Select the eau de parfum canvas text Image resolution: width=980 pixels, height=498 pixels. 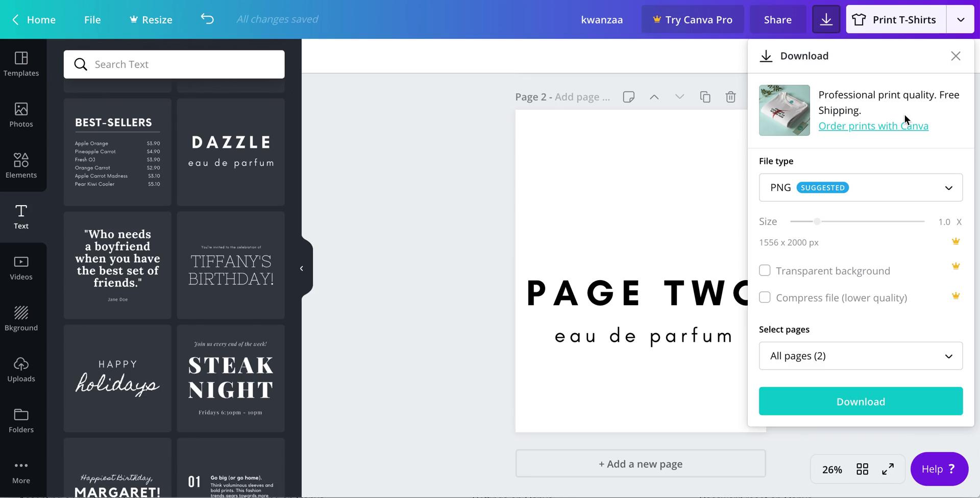pyautogui.click(x=644, y=336)
